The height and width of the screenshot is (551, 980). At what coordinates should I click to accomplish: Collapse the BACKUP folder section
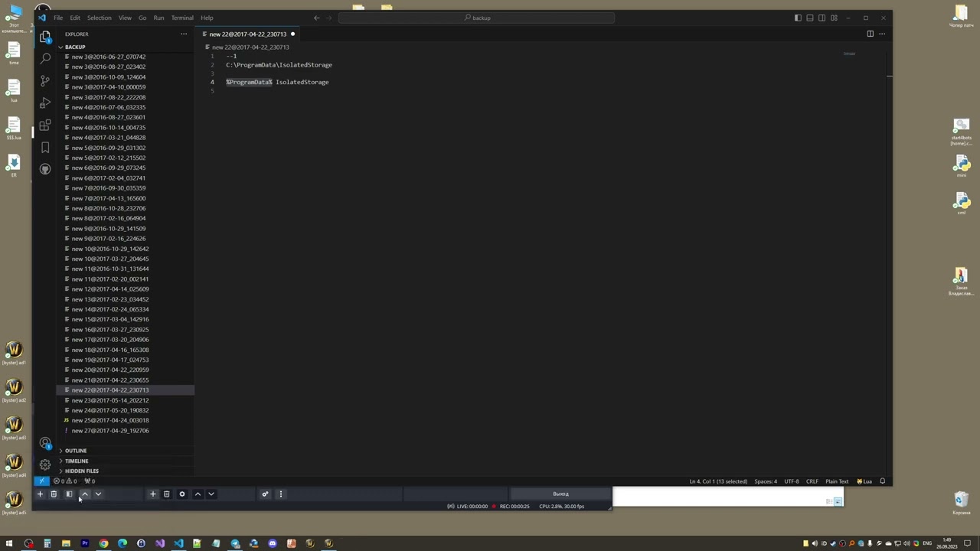126,47
